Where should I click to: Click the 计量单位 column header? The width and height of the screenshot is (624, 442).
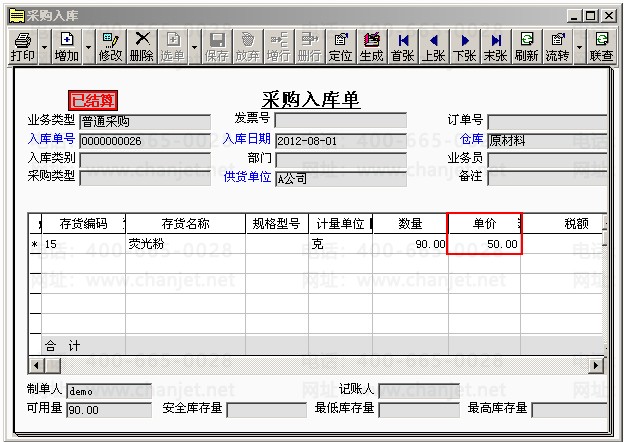(x=341, y=224)
